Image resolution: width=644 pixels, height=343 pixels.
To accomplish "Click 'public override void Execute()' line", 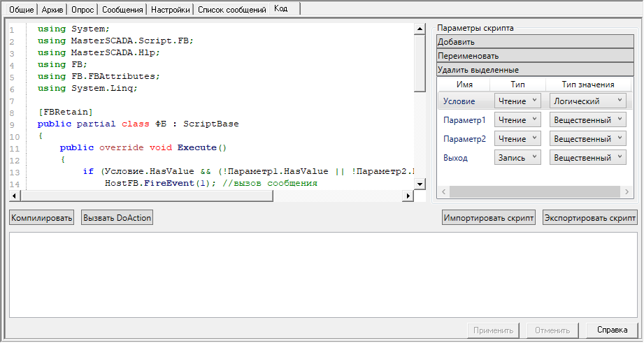I will 143,147.
